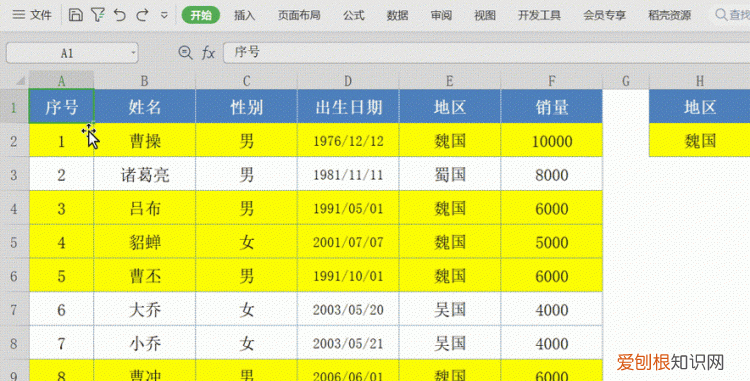Click the 销量 header cell
Viewport: 750px width, 381px height.
(x=551, y=107)
